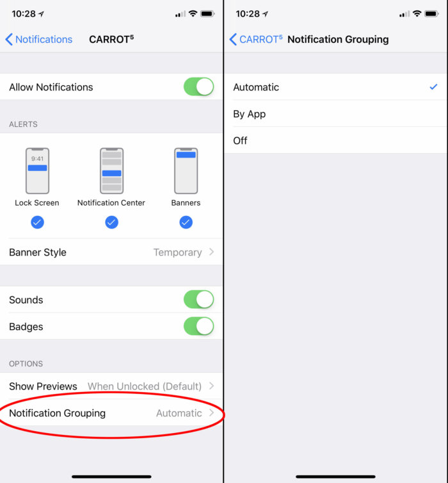Choose Automatic grouping row
Viewport: 448px width, 483px height.
click(336, 87)
